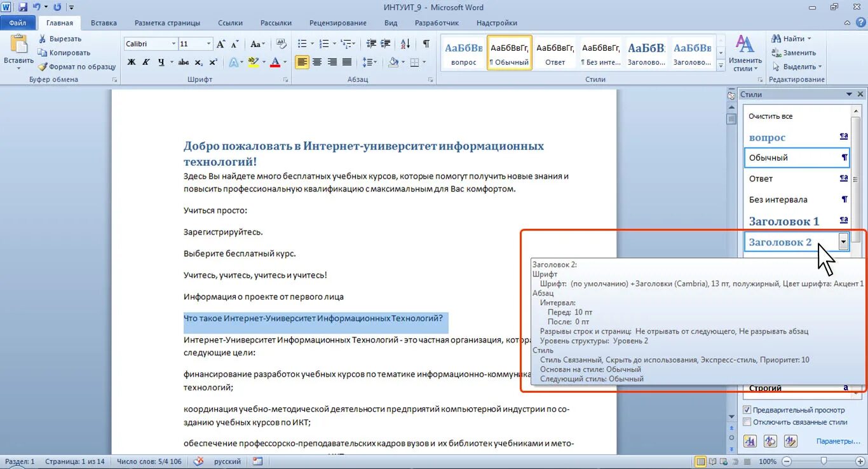868x469 pixels.
Task: Toggle Underline (Ч) formatting
Action: click(161, 62)
